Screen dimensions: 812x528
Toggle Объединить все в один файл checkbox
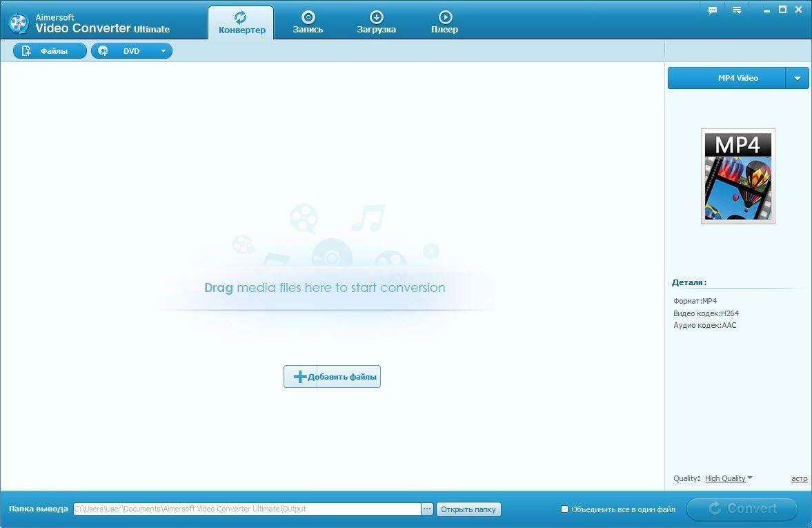click(x=564, y=509)
